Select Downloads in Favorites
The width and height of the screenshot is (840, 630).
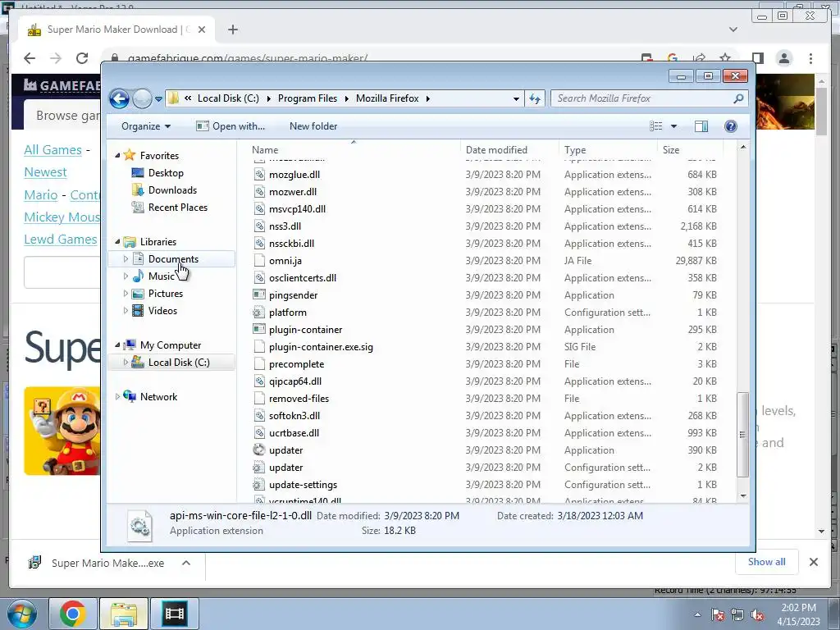172,190
